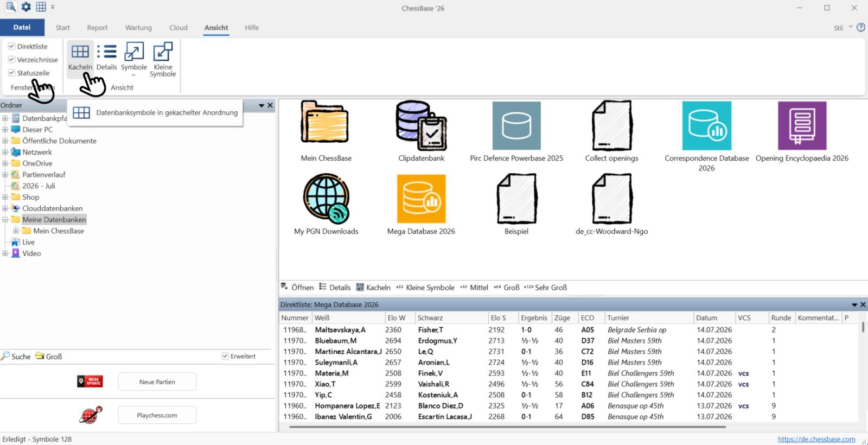Switch to the Hilfe tab
Screen dimensions: 868x445
tap(252, 28)
